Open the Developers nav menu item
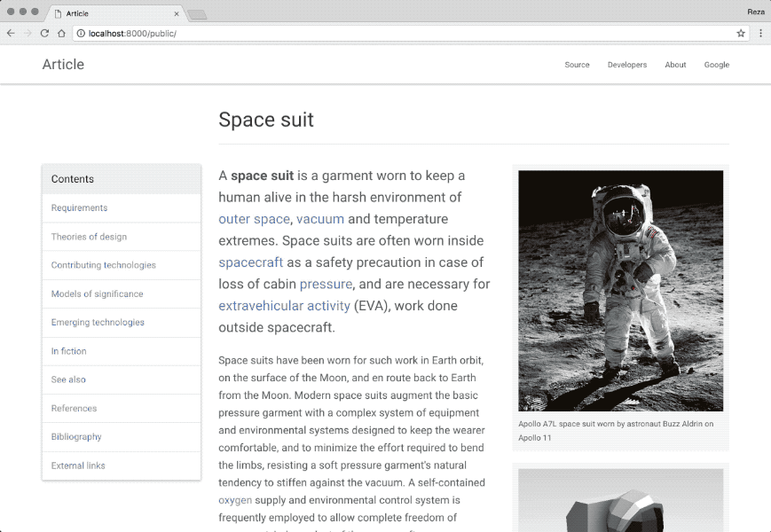The height and width of the screenshot is (532, 771). point(626,65)
